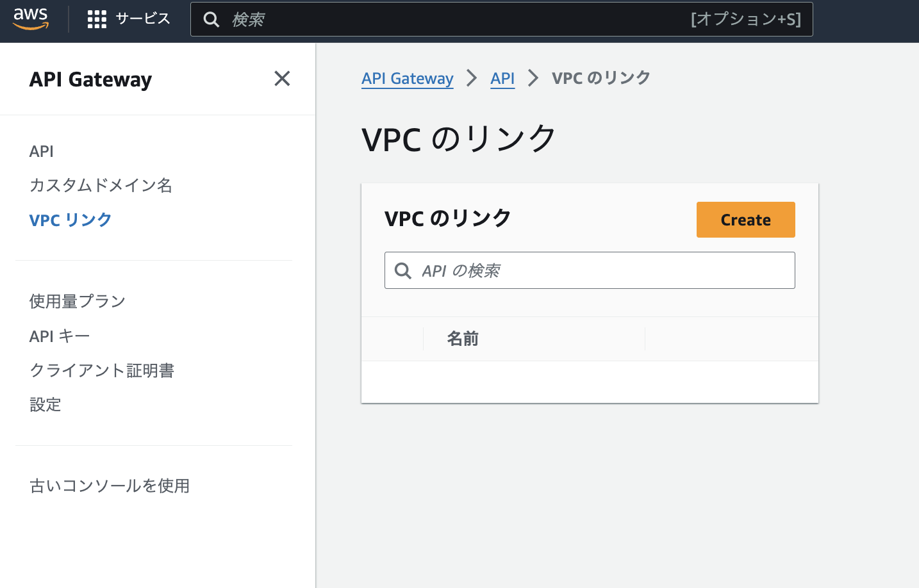Select カスタムドメイン名 in the sidebar
919x588 pixels.
[101, 186]
